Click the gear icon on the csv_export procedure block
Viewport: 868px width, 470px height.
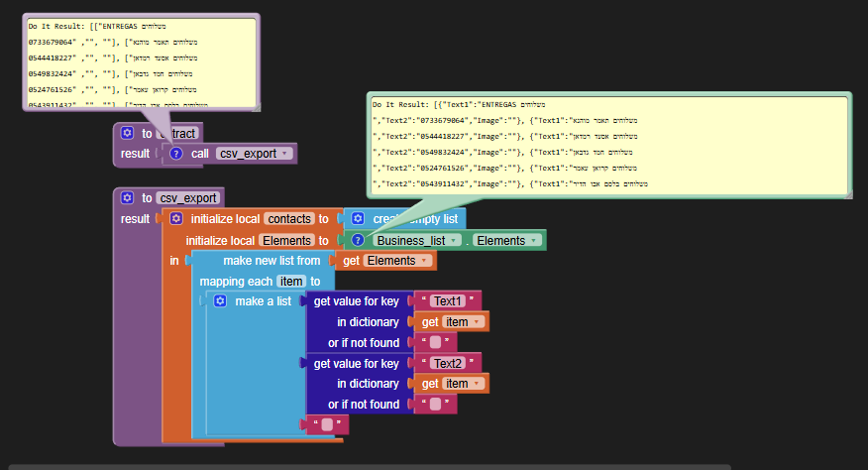[x=127, y=197]
